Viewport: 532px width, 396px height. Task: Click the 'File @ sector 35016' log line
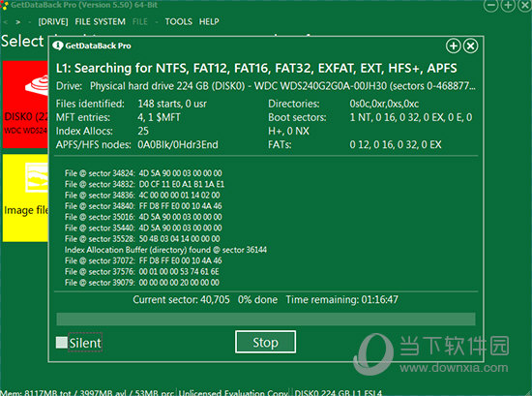(143, 217)
